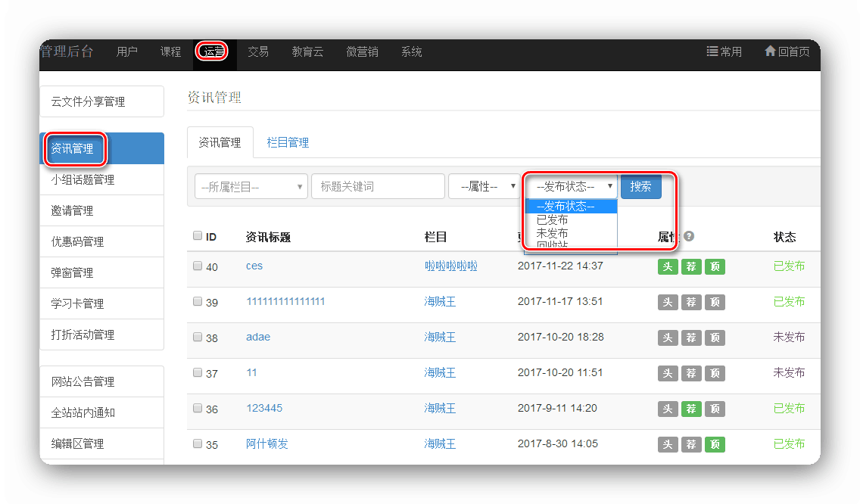Image resolution: width=860 pixels, height=504 pixels.
Task: Open the article titled adae
Action: pos(258,337)
